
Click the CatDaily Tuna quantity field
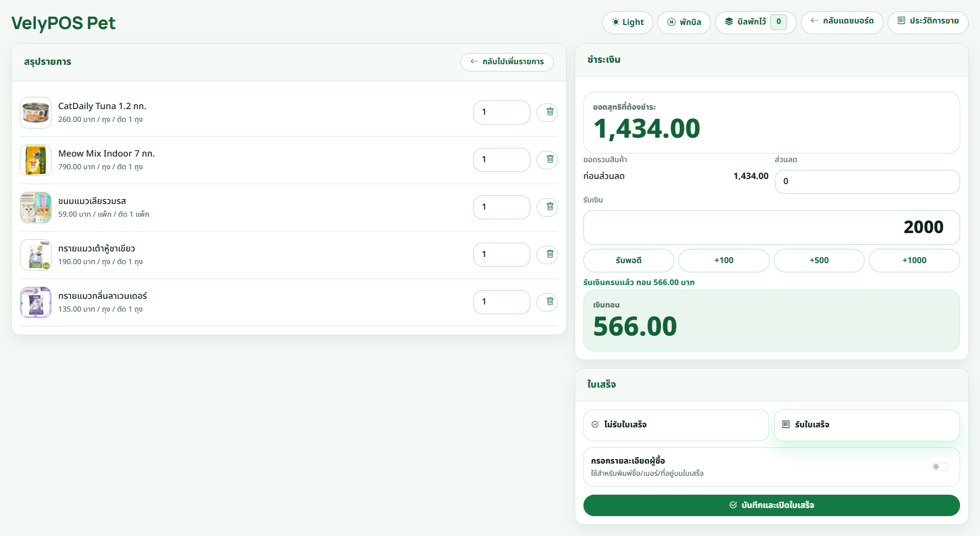(501, 112)
